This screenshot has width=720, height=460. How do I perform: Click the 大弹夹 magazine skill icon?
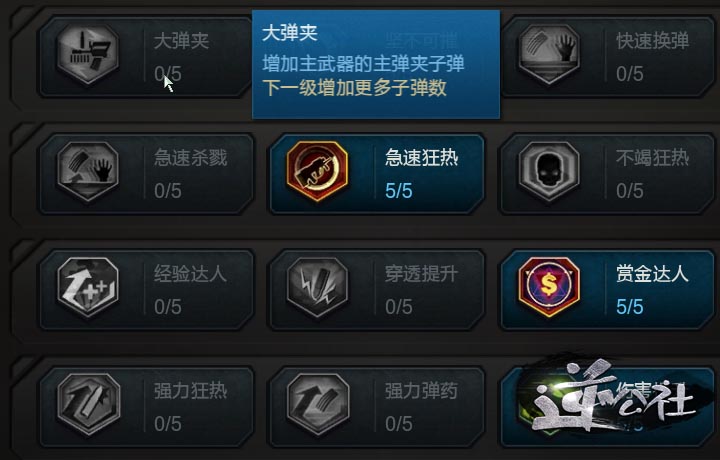[x=88, y=54]
